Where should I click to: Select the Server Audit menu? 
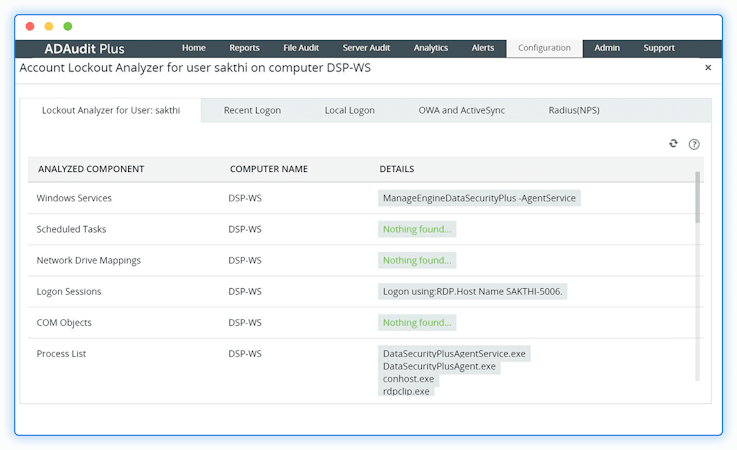point(366,48)
